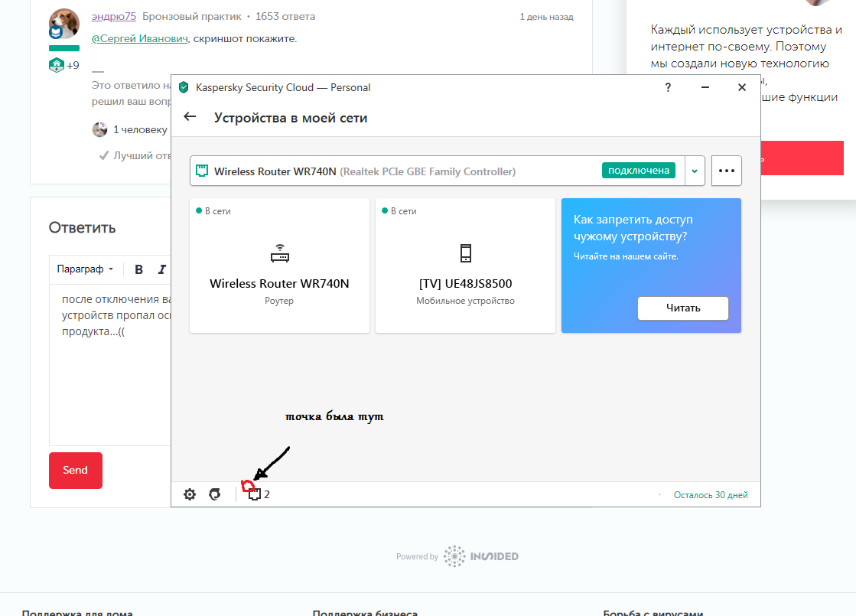Screen dimensions: 856x616
Task: Go back using the Kaspersky back arrow
Action: click(190, 117)
